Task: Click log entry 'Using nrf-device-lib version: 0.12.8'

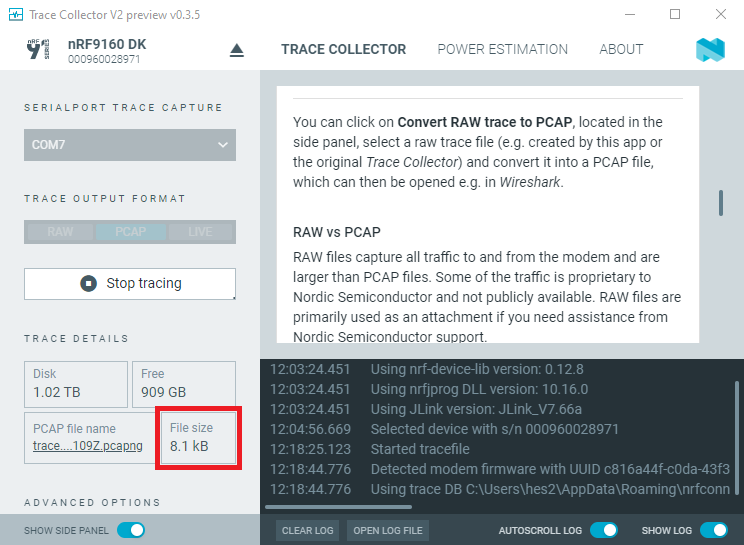Action: (477, 369)
